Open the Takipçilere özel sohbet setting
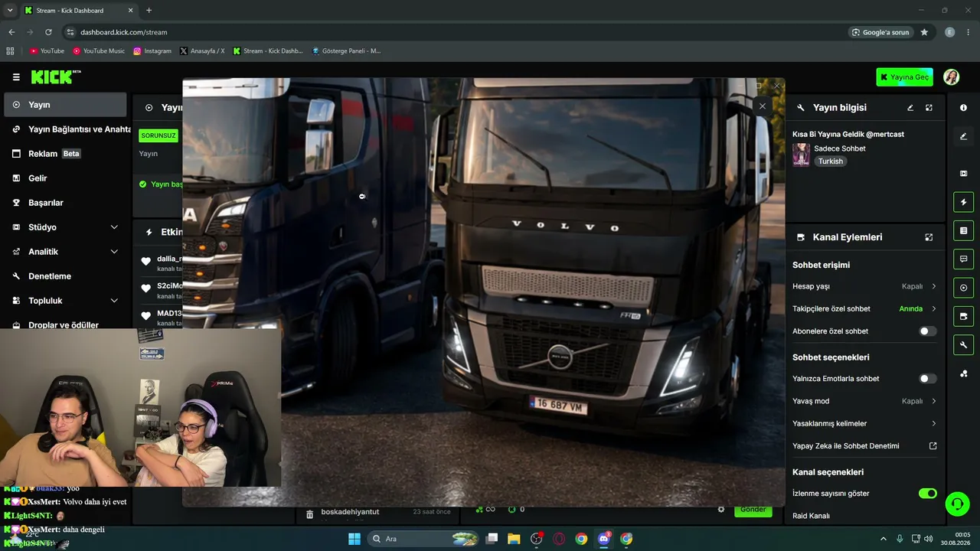 (x=864, y=309)
